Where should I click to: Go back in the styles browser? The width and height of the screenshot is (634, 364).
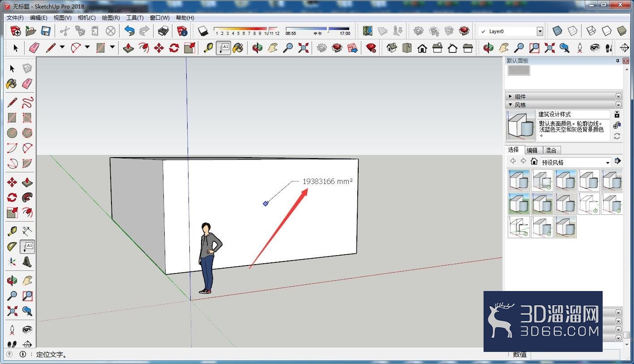pyautogui.click(x=513, y=161)
